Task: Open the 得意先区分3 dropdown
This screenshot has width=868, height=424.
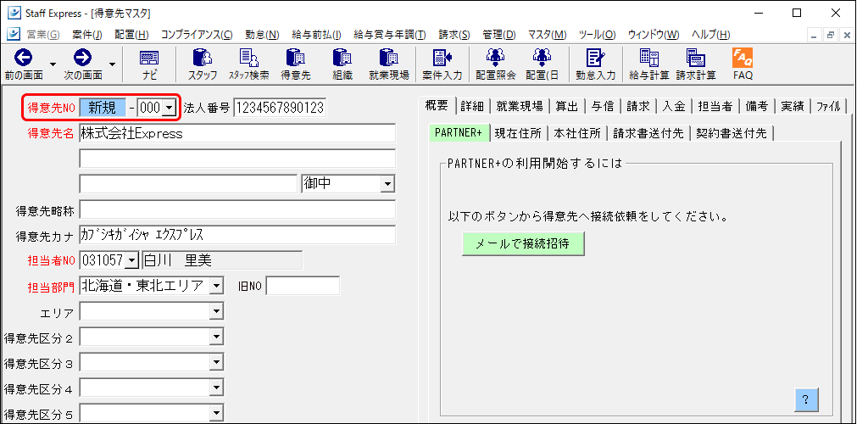Action: coord(216,363)
